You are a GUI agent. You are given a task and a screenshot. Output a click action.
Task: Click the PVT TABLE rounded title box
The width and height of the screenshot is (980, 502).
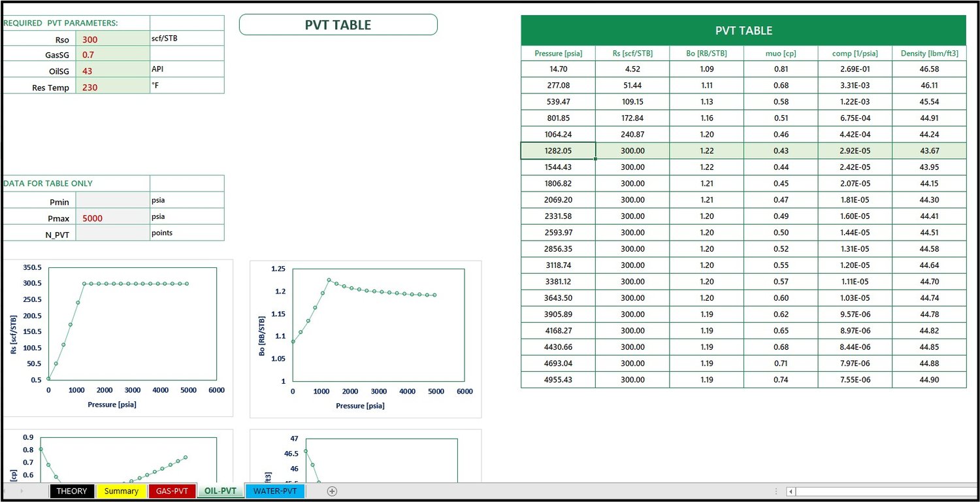pyautogui.click(x=338, y=25)
